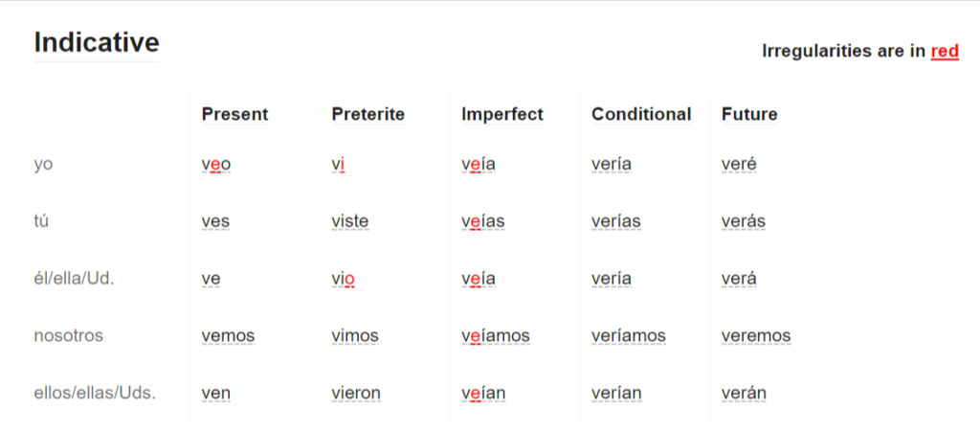
Task: Select the future form 'veremos'
Action: (756, 336)
